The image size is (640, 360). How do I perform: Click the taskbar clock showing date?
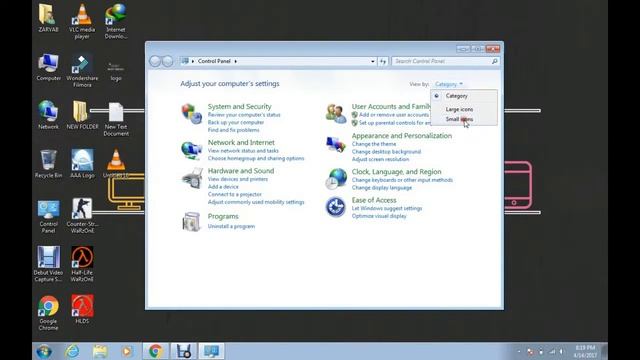tap(585, 351)
